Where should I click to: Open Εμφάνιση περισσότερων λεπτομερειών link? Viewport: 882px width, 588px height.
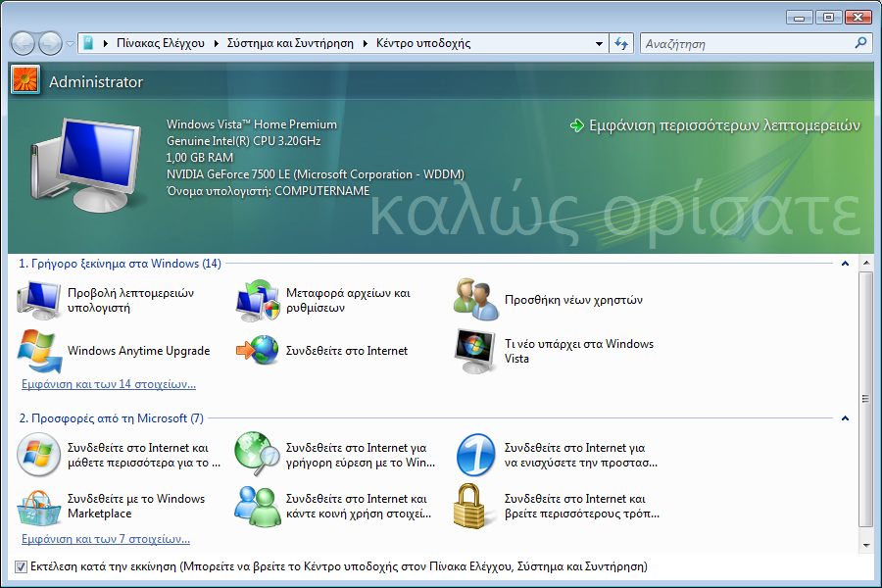pos(724,125)
